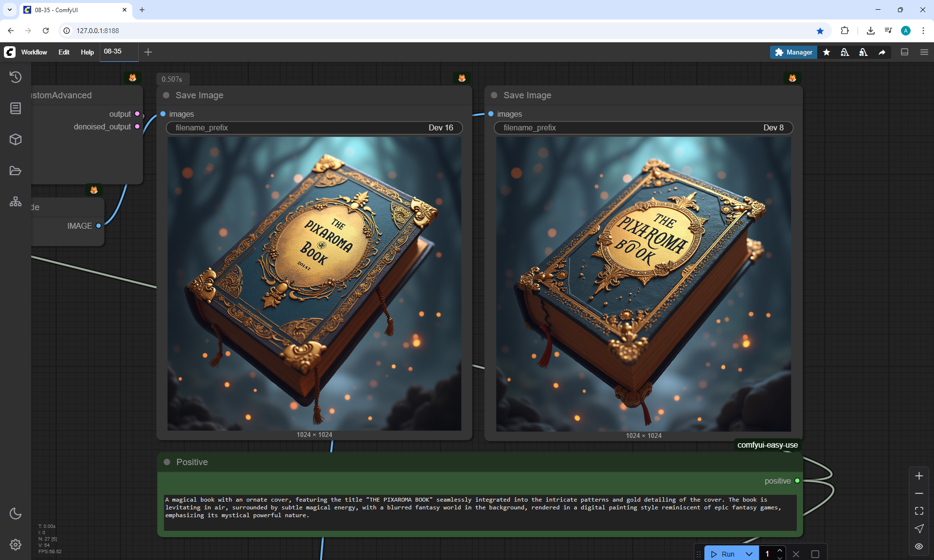
Task: Open the node library cube icon
Action: coord(16,140)
